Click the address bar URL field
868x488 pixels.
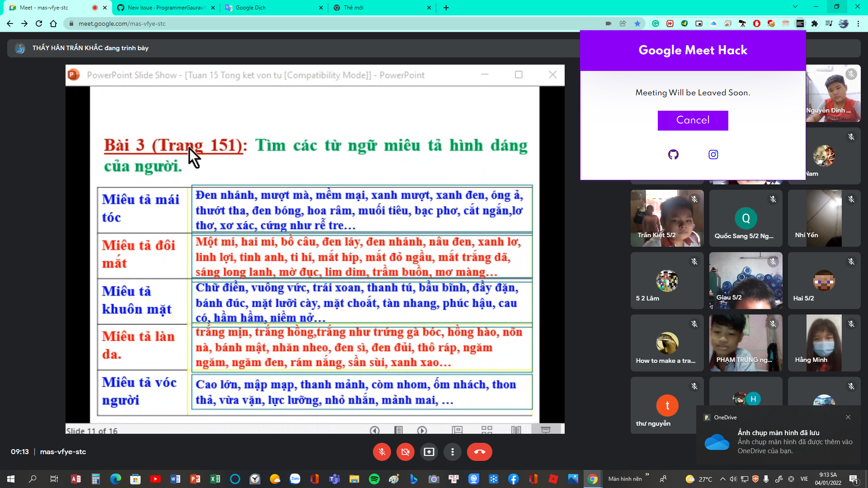(x=316, y=23)
